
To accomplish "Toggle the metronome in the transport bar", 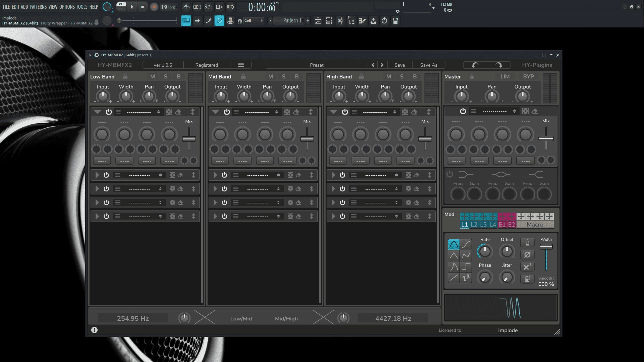I will point(186,7).
